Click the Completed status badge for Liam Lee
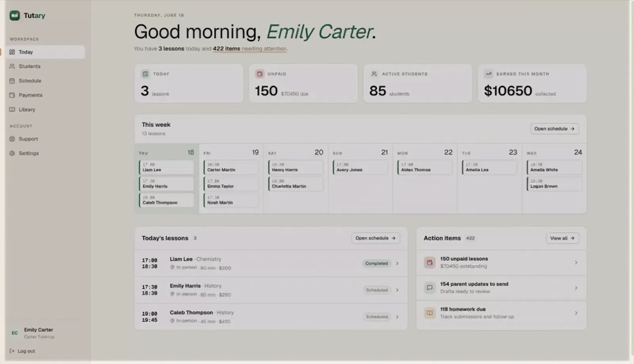634x364 pixels. pos(376,263)
